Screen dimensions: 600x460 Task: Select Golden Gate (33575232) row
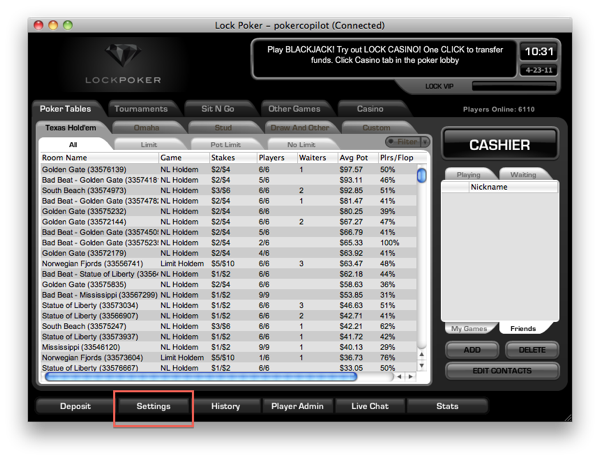[228, 211]
